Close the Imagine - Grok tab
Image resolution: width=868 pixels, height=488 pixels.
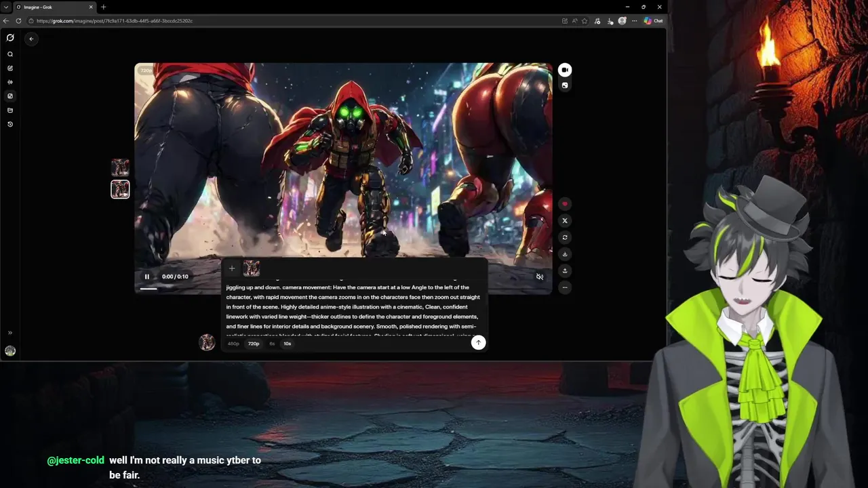91,7
